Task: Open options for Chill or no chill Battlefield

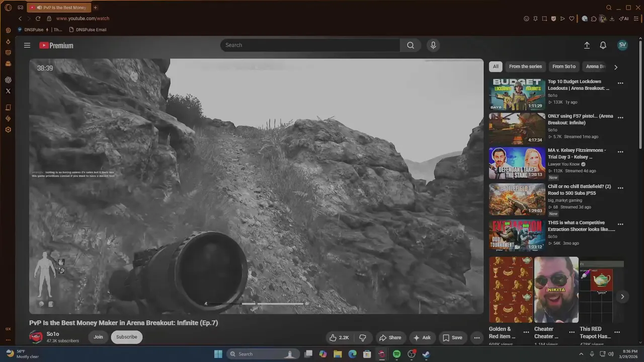Action: [x=620, y=188]
